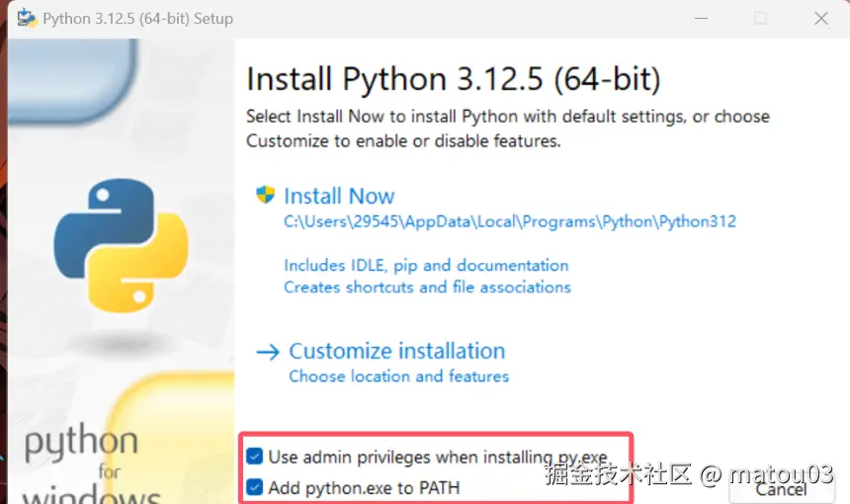Click 'Includes IDLE, pip and documentation' text
This screenshot has height=504, width=850.
coord(426,265)
